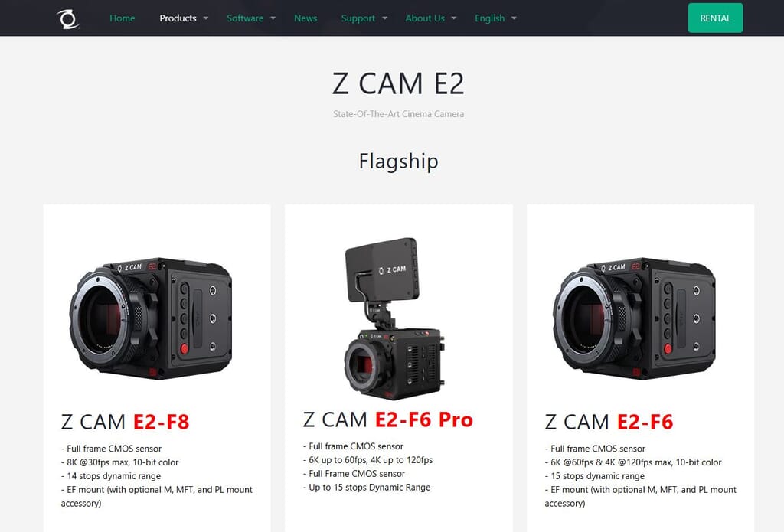Expand the Support menu arrow
Viewport: 784px width, 532px height.
pos(384,18)
